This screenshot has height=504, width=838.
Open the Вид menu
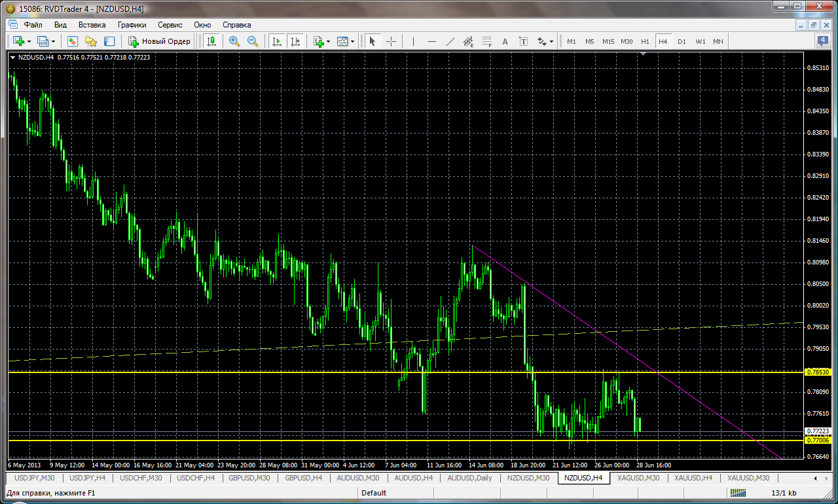coord(60,25)
